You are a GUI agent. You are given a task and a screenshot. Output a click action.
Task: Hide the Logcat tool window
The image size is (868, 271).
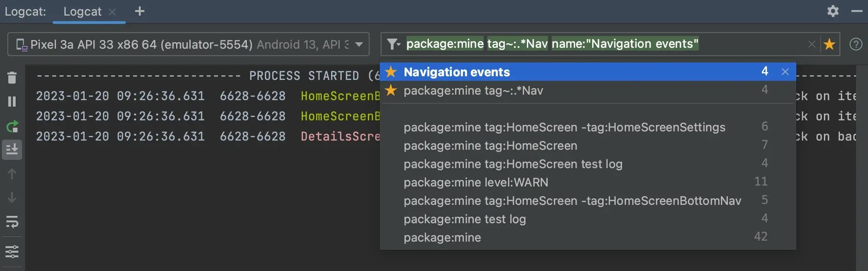[857, 11]
